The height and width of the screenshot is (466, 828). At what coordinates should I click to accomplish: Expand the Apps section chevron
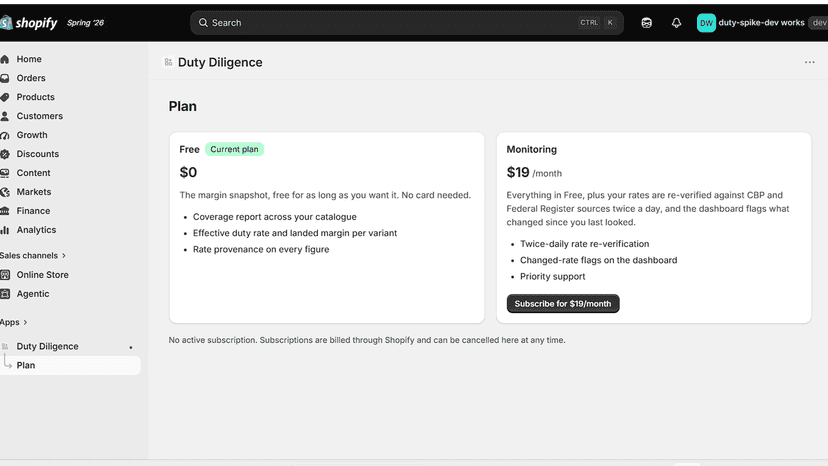pos(25,322)
